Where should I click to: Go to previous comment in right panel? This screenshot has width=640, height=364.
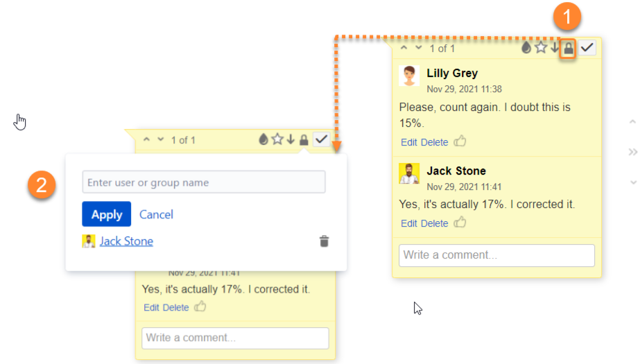tap(403, 48)
